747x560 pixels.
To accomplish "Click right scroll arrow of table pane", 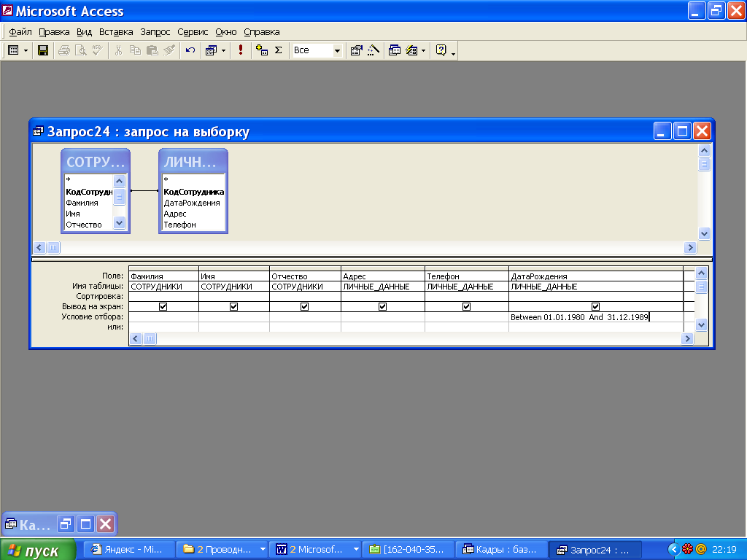I will (690, 248).
